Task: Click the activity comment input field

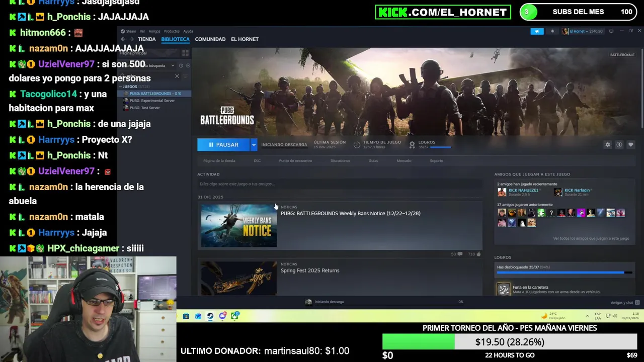Action: [x=340, y=184]
